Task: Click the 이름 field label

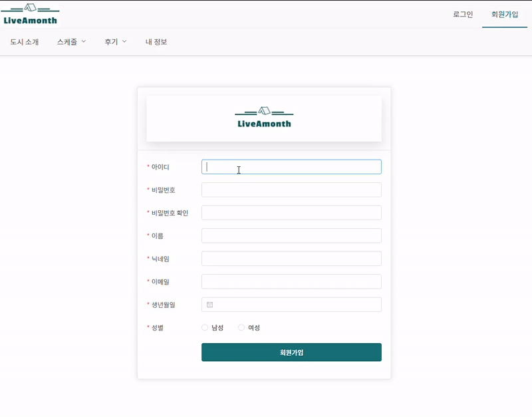Action: click(158, 236)
